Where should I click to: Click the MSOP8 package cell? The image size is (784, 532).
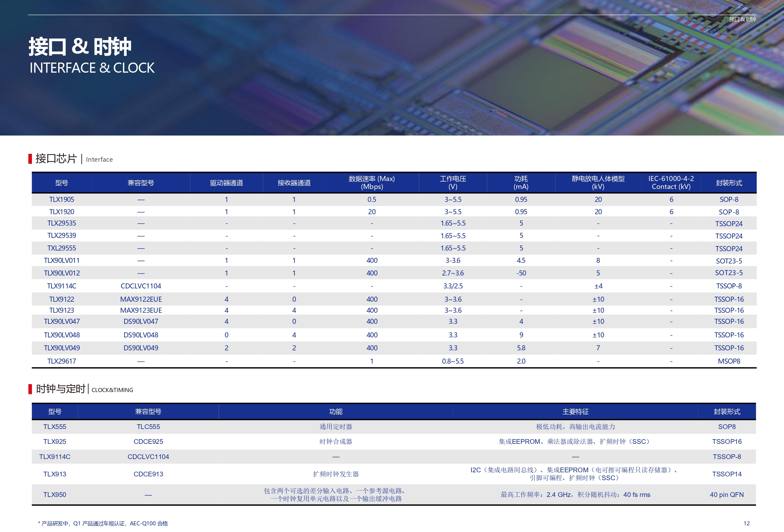point(729,361)
